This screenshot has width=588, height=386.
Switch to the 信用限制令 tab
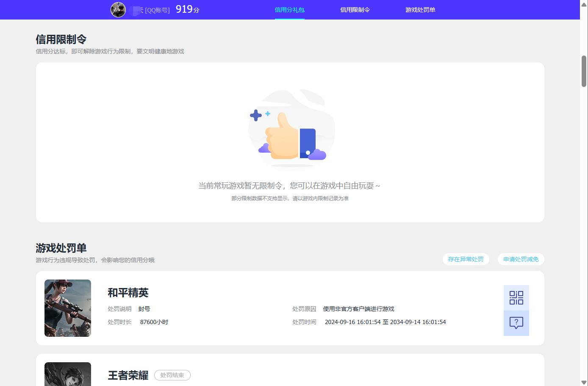pyautogui.click(x=355, y=10)
